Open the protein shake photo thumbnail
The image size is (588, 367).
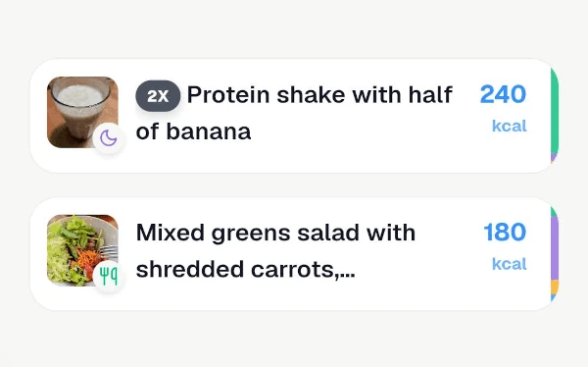pos(82,112)
